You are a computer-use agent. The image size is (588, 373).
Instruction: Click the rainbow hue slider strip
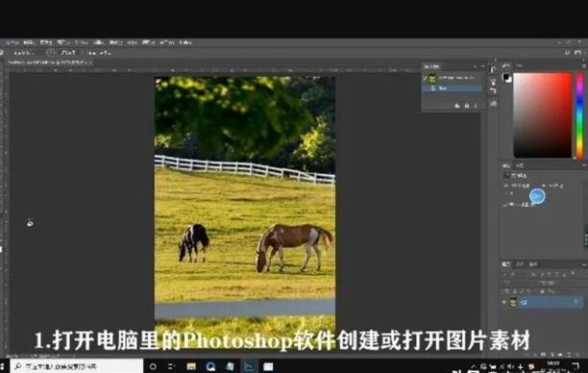click(x=579, y=115)
